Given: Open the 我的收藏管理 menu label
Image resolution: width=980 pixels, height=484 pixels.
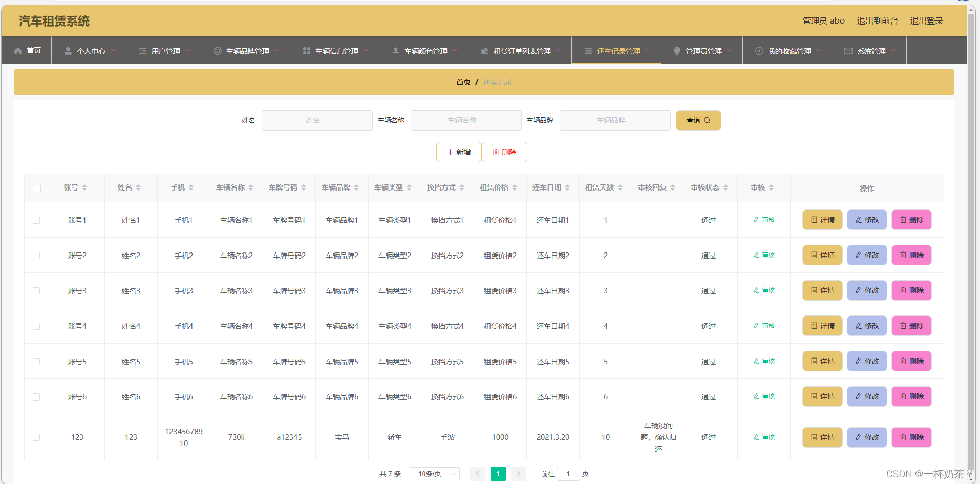Looking at the screenshot, I should pyautogui.click(x=790, y=51).
